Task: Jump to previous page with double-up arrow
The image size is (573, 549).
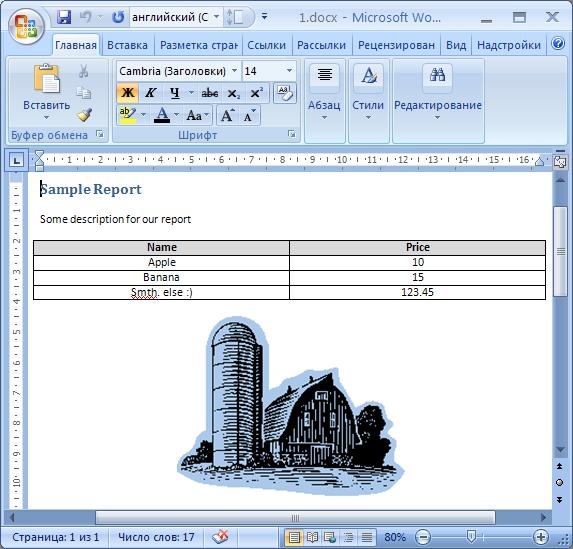Action: [x=559, y=466]
